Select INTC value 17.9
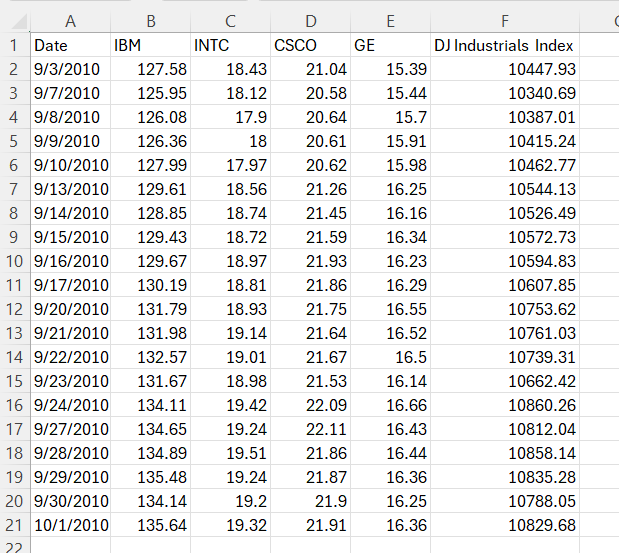The height and width of the screenshot is (553, 619). click(x=231, y=117)
